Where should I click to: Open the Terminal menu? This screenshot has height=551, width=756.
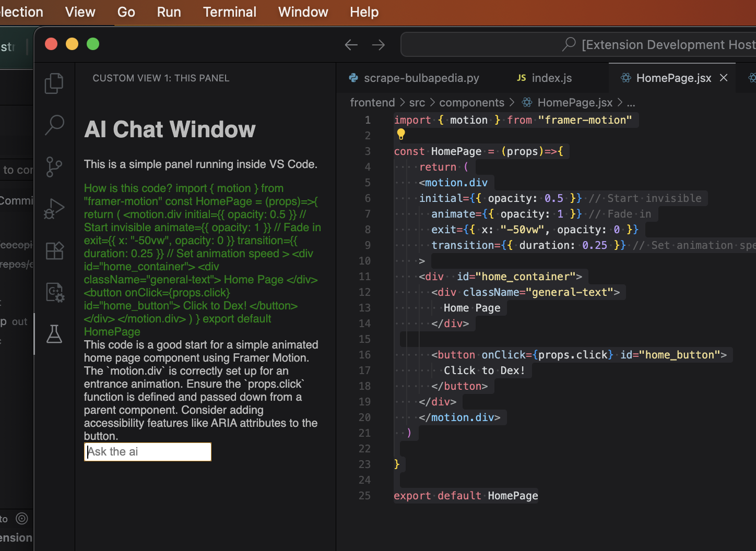point(230,12)
